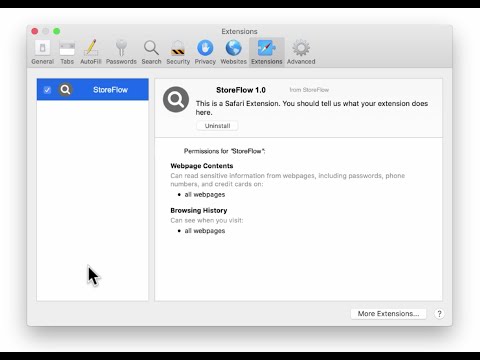The image size is (480, 360).
Task: Open the AutoFill pencil icon pane
Action: 90,52
